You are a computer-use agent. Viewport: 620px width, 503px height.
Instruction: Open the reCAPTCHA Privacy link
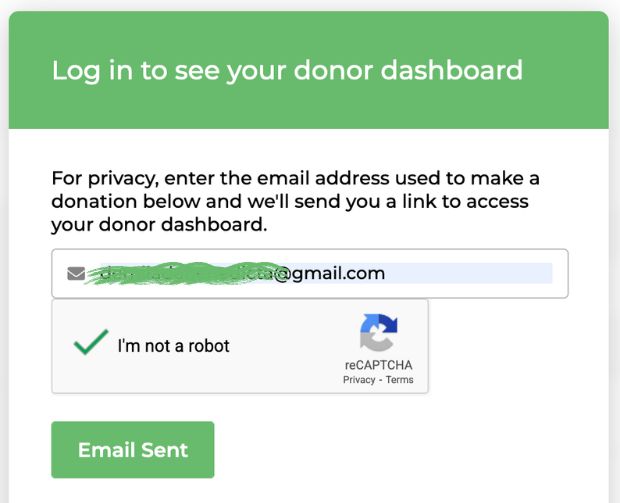pyautogui.click(x=359, y=380)
